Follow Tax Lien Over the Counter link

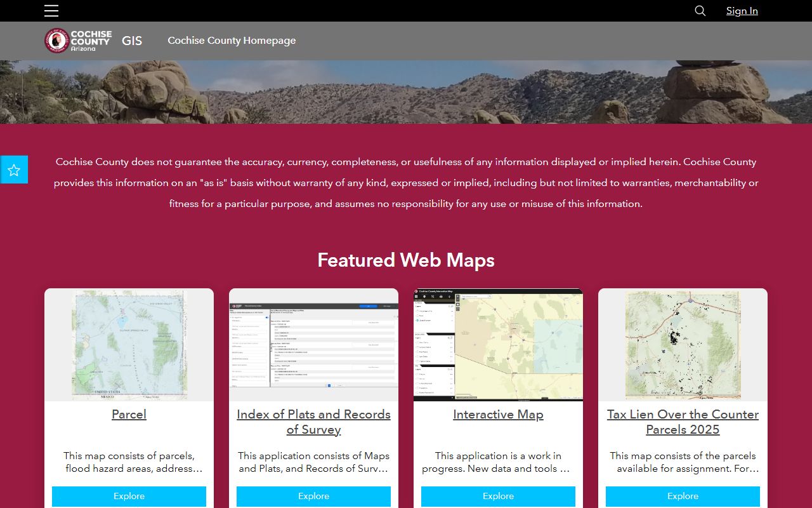pyautogui.click(x=683, y=422)
